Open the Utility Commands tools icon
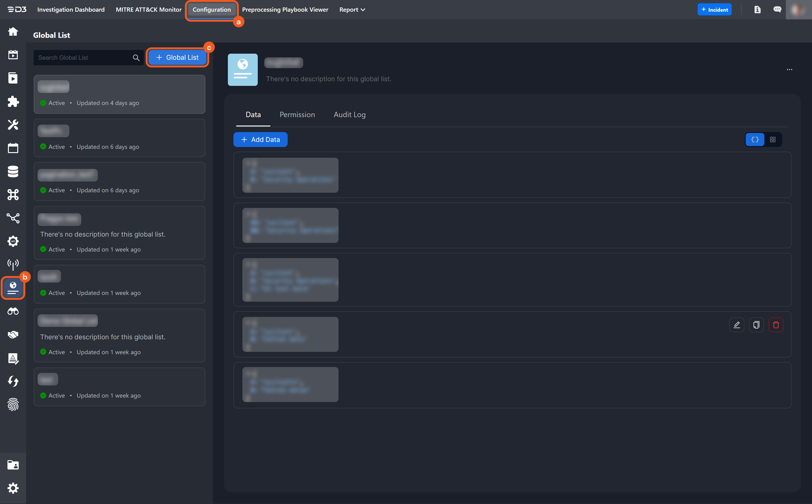This screenshot has width=812, height=504. pyautogui.click(x=13, y=125)
